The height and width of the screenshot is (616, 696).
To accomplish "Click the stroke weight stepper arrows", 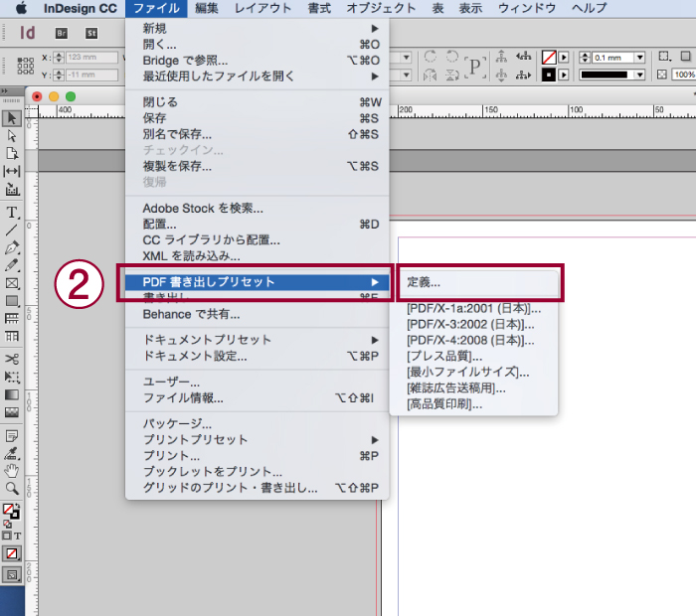I will (585, 58).
